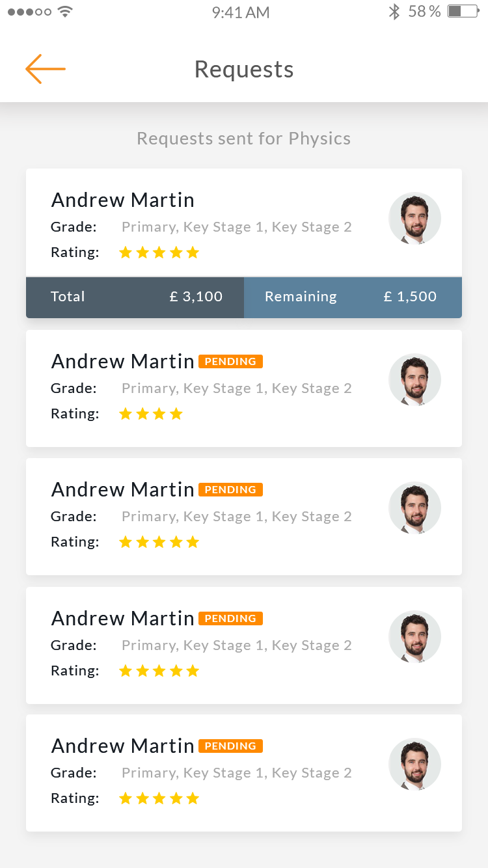This screenshot has width=488, height=868.
Task: Tap the Bluetooth status icon
Action: pos(394,12)
